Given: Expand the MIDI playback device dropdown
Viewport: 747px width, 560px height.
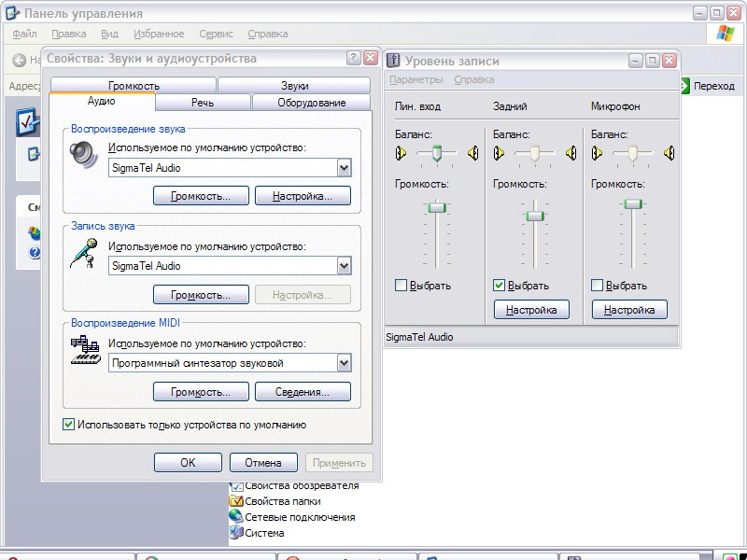Looking at the screenshot, I should click(344, 363).
